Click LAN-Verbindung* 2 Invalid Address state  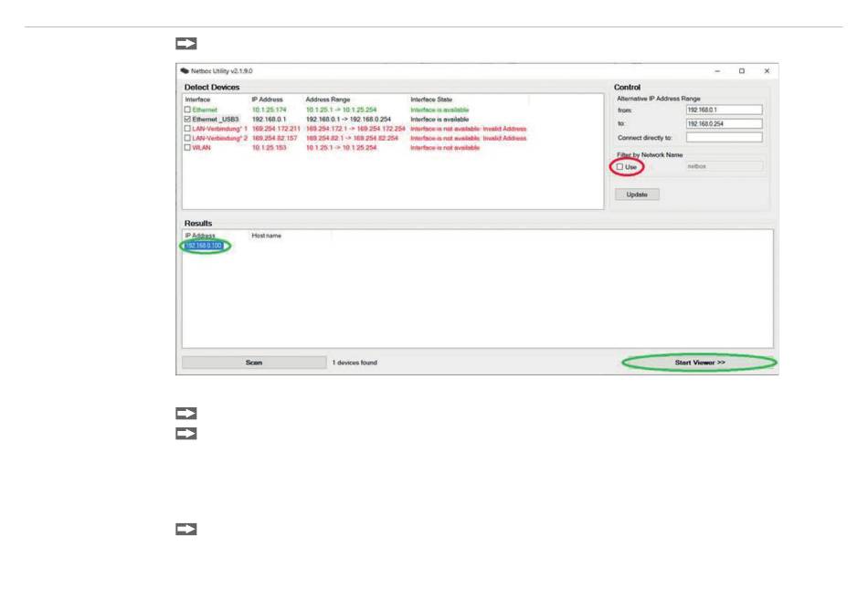(469, 138)
